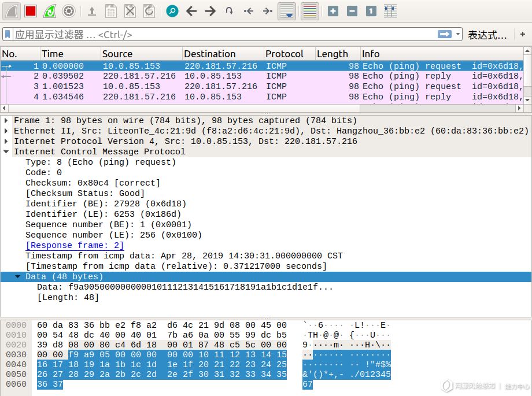Select Identifier (BE): 27928 field
This screenshot has width=532, height=396.
coord(106,203)
